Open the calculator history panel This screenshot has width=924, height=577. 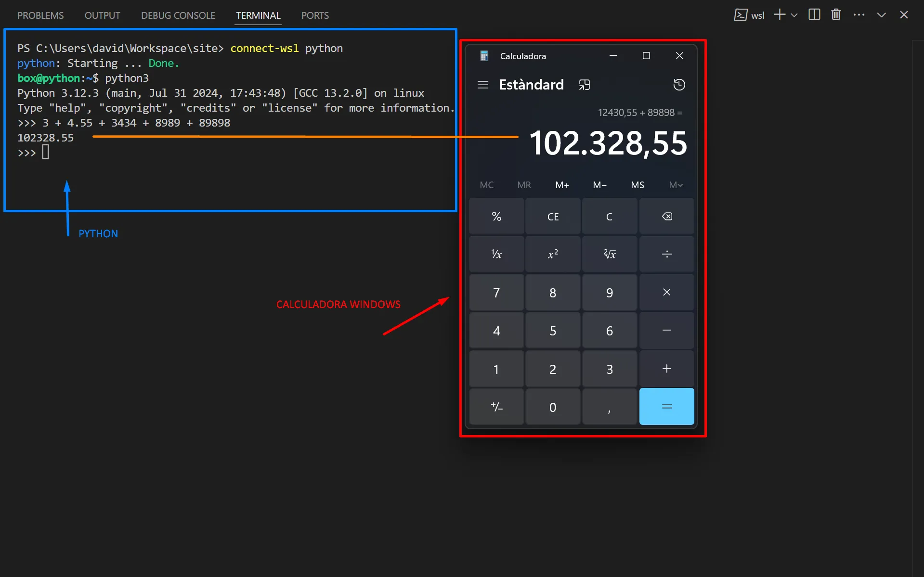[679, 85]
